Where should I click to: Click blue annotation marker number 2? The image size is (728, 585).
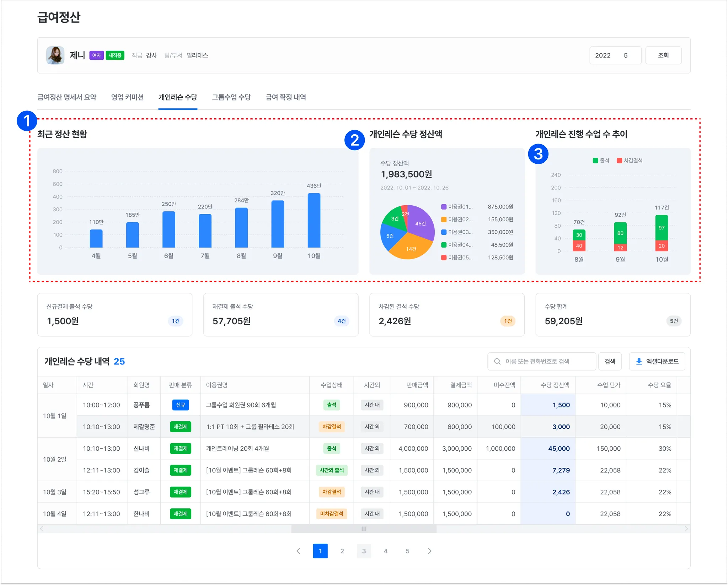tap(354, 140)
